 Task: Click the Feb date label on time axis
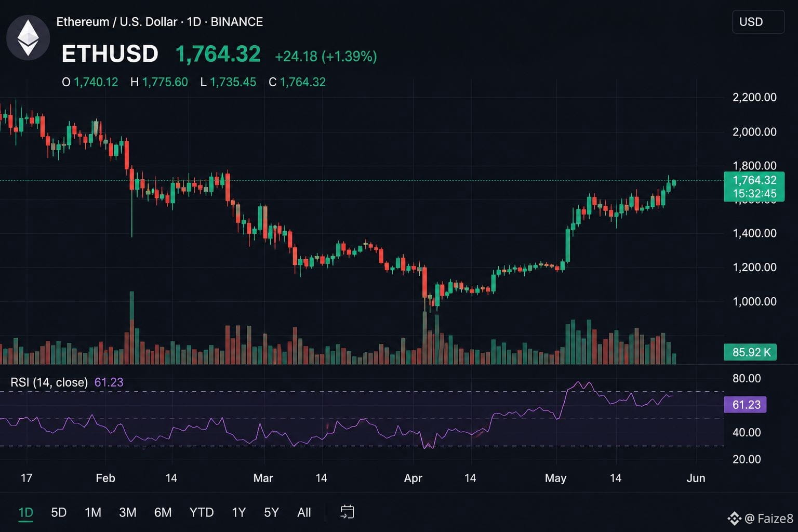[105, 478]
